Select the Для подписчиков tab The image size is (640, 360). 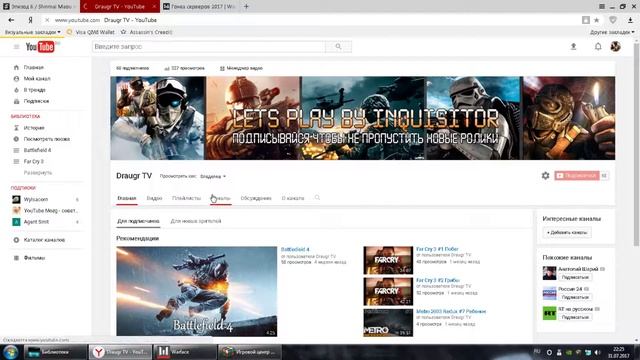coord(138,221)
